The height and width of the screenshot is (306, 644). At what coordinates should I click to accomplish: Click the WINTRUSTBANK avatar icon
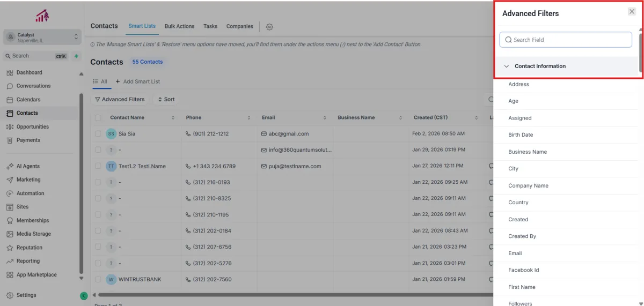(111, 279)
